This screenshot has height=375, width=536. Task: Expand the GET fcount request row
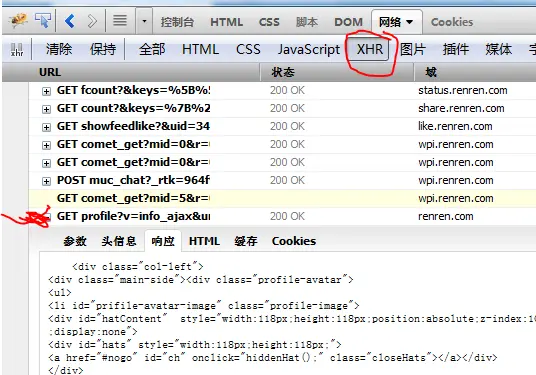tap(46, 91)
